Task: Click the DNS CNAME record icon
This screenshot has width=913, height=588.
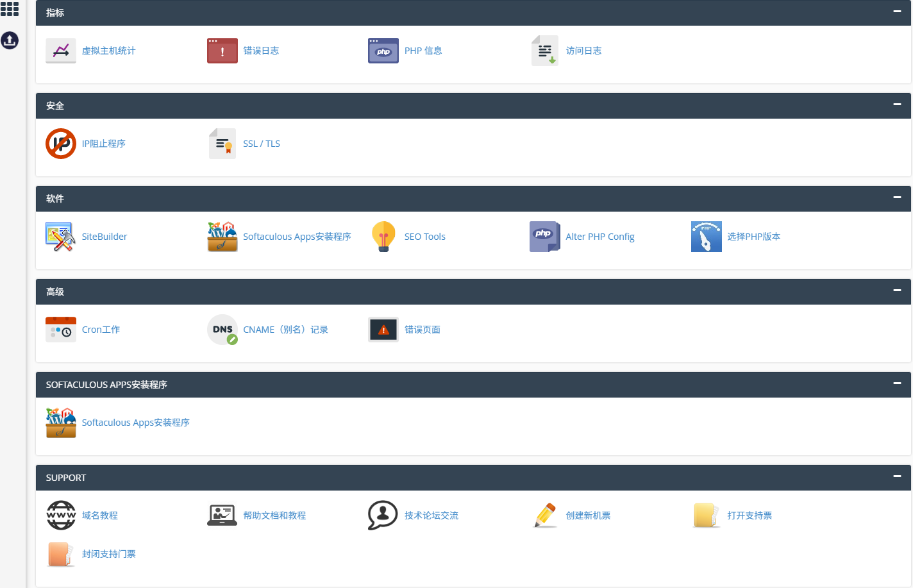Action: (x=222, y=330)
